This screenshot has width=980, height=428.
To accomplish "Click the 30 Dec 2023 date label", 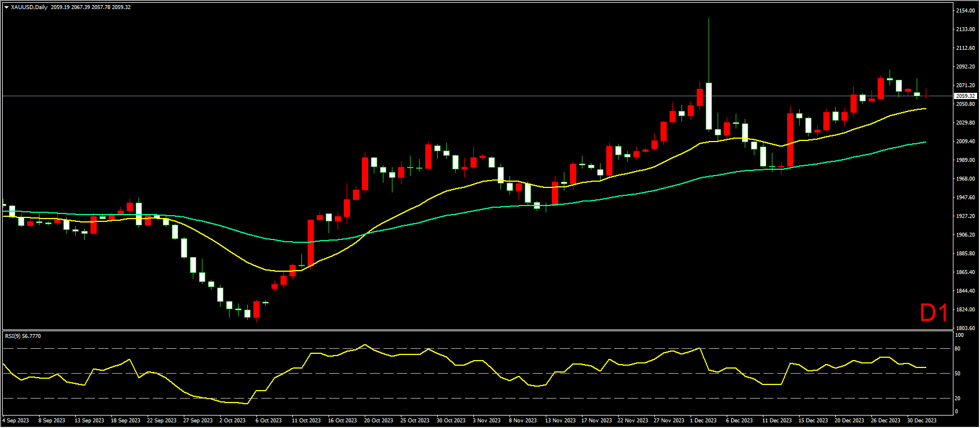I will tap(921, 421).
